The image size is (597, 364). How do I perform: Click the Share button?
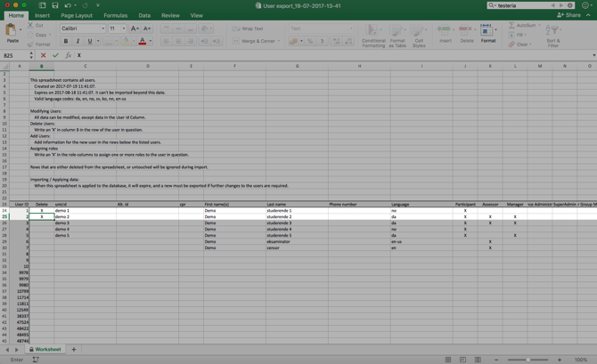pos(568,15)
